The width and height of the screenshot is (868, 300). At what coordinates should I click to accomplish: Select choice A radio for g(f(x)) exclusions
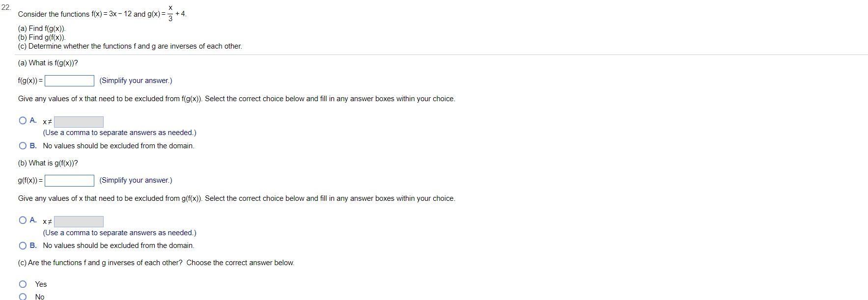[x=23, y=220]
